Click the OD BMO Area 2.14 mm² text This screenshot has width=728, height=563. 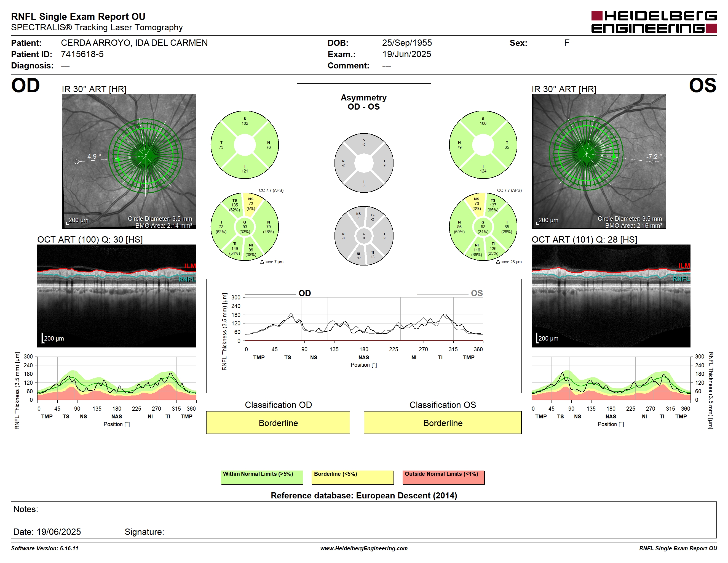click(x=164, y=225)
